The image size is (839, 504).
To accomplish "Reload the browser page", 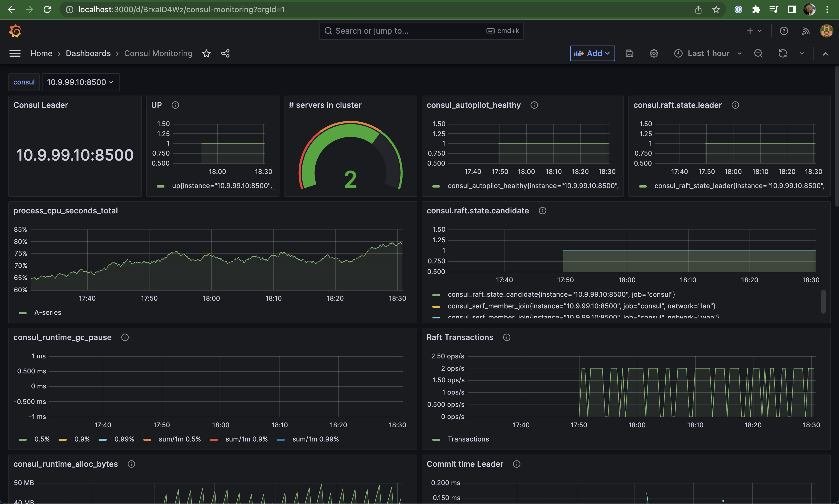I will tap(48, 9).
